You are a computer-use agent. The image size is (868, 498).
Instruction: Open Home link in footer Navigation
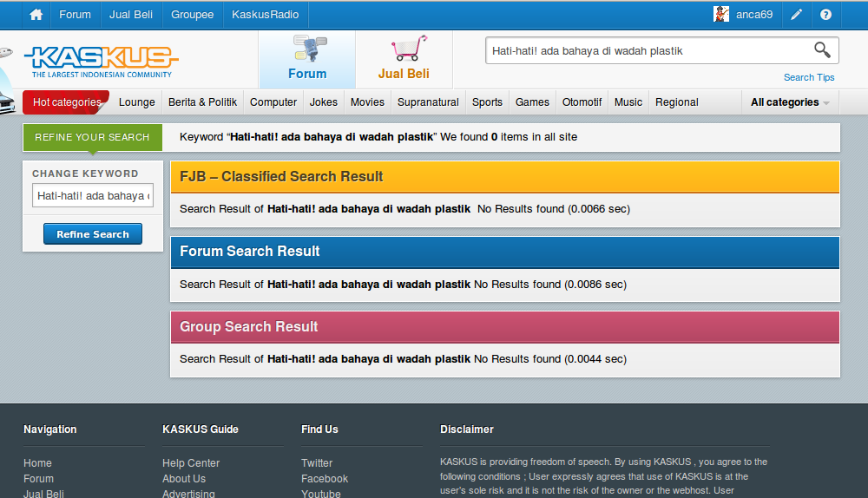(37, 463)
